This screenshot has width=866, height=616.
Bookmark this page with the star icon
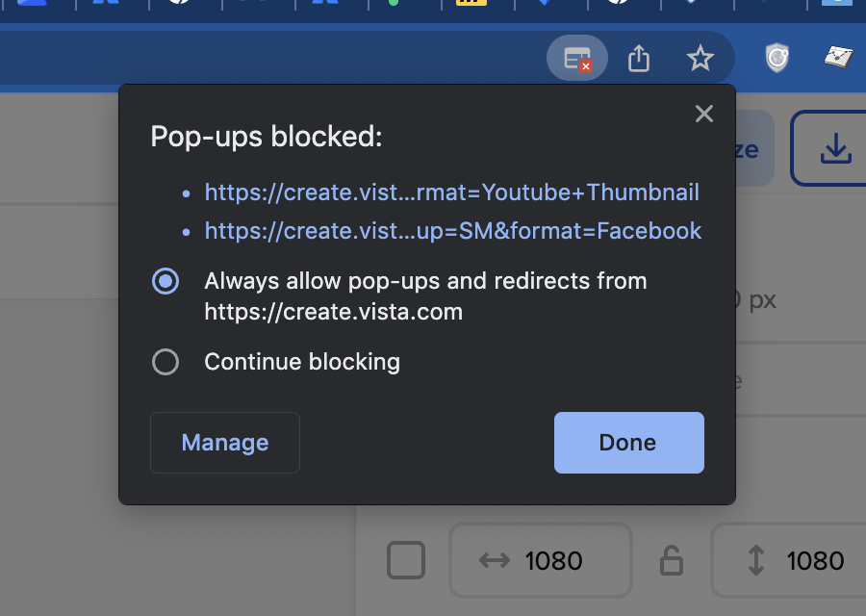(700, 58)
